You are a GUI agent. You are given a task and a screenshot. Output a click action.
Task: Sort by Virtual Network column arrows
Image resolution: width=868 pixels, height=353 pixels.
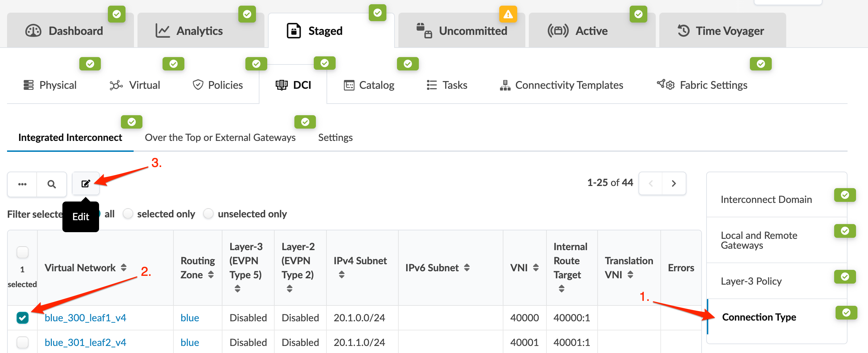(x=124, y=267)
